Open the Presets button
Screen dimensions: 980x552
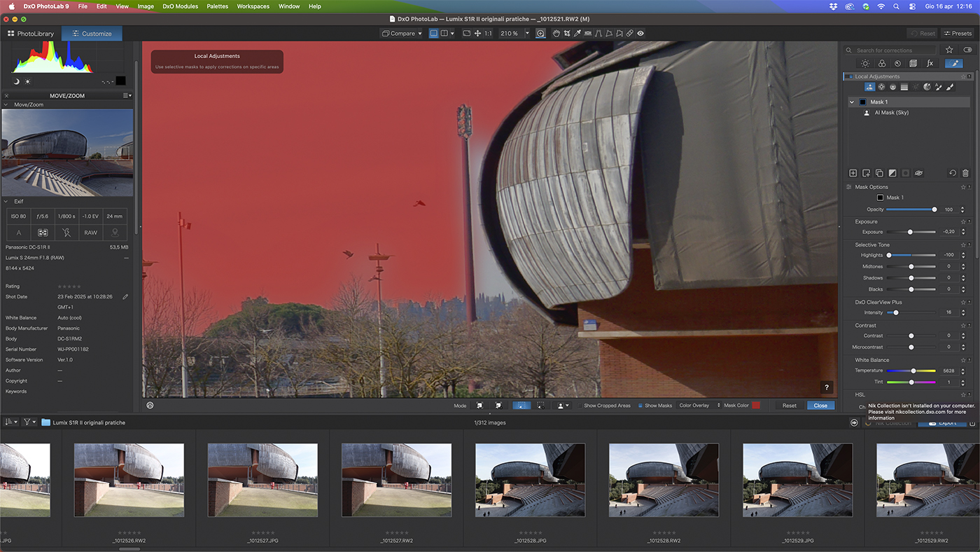[x=957, y=34]
